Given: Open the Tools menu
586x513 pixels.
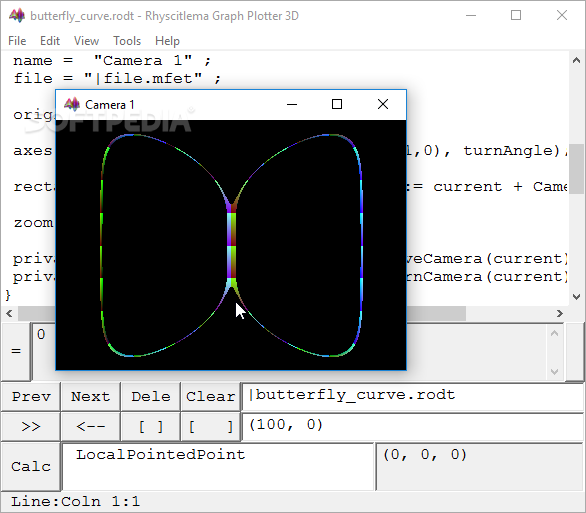Looking at the screenshot, I should (127, 41).
